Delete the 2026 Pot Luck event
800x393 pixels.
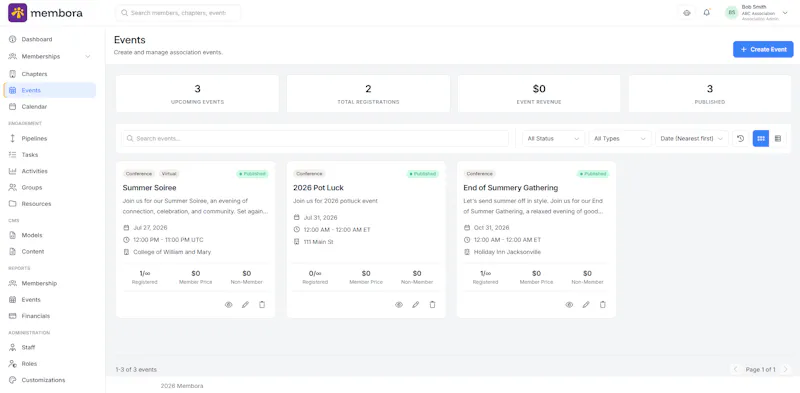point(433,305)
